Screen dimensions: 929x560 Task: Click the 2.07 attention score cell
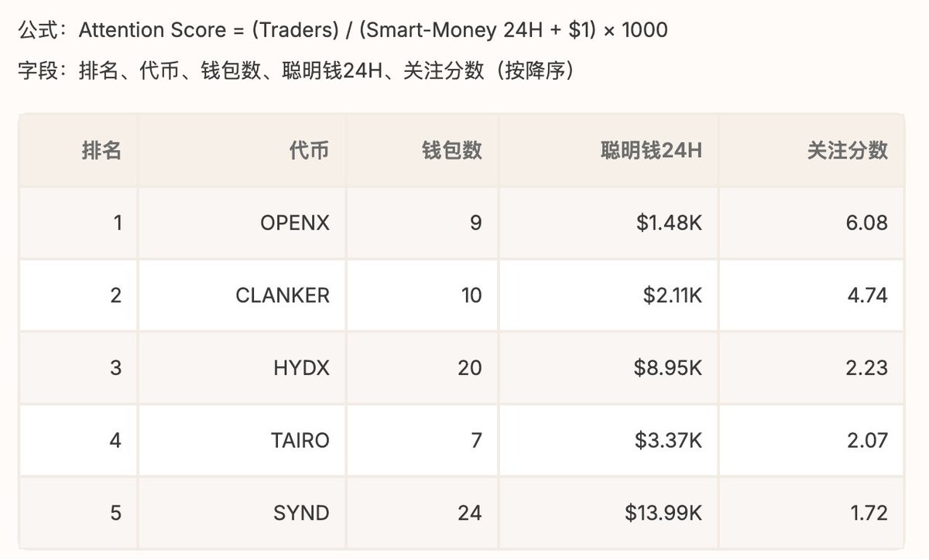coord(866,441)
